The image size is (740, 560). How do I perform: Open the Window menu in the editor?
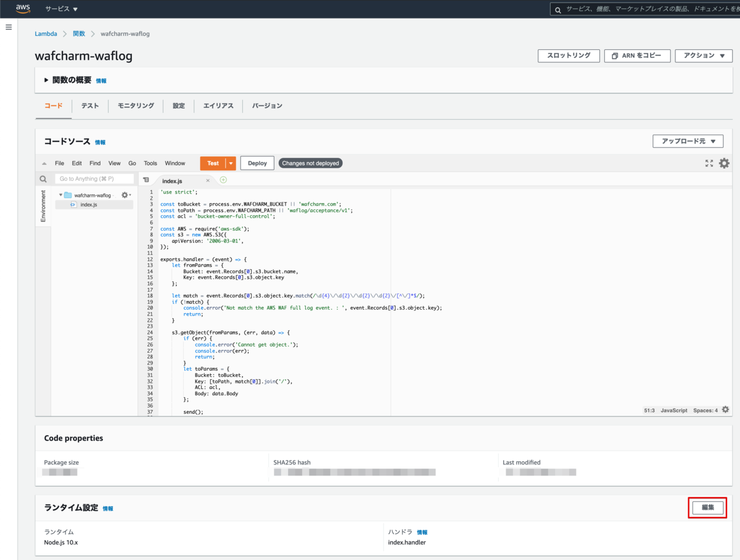pyautogui.click(x=175, y=163)
